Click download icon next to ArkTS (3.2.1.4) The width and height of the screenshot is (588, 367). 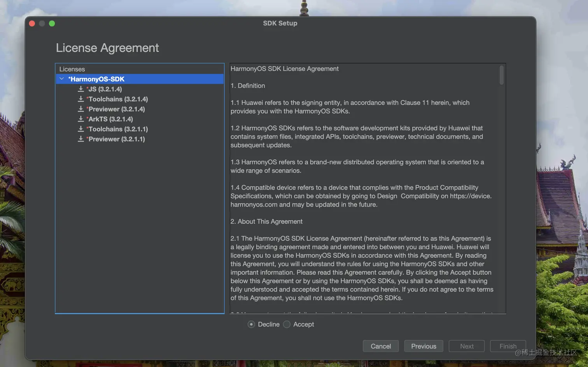tap(81, 119)
